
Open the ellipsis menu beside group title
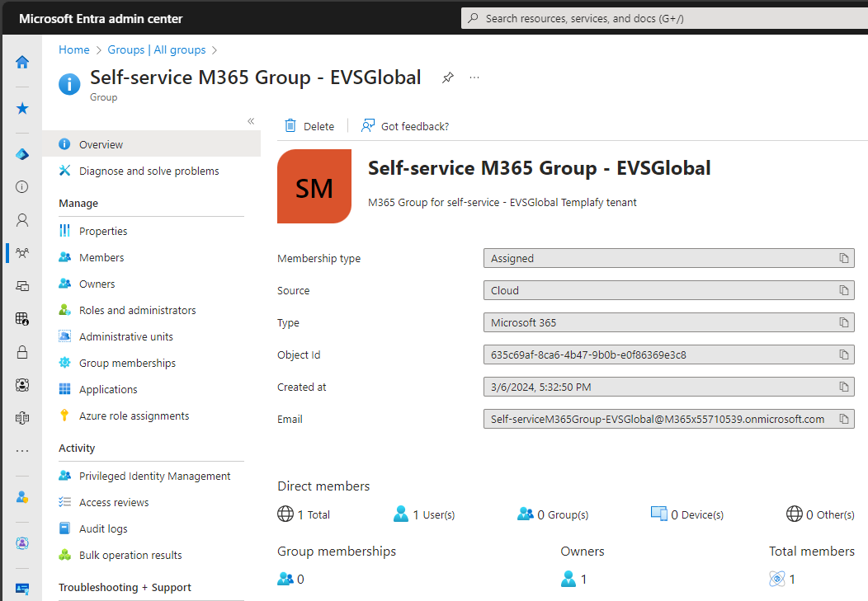click(474, 77)
